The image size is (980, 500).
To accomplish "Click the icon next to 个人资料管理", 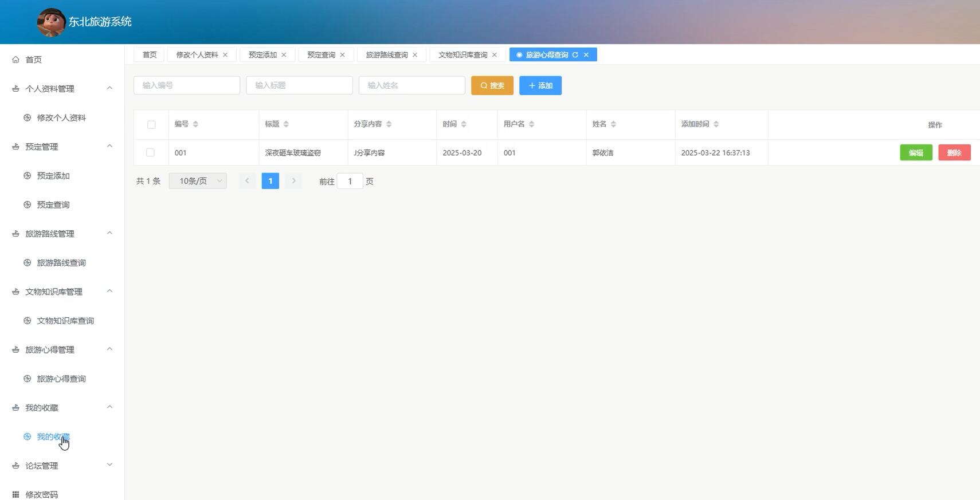I will point(15,89).
